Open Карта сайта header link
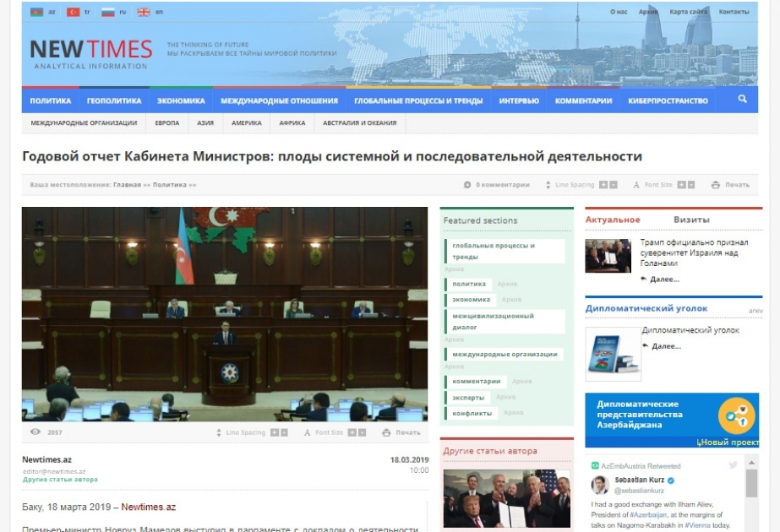The width and height of the screenshot is (780, 532). [x=688, y=12]
